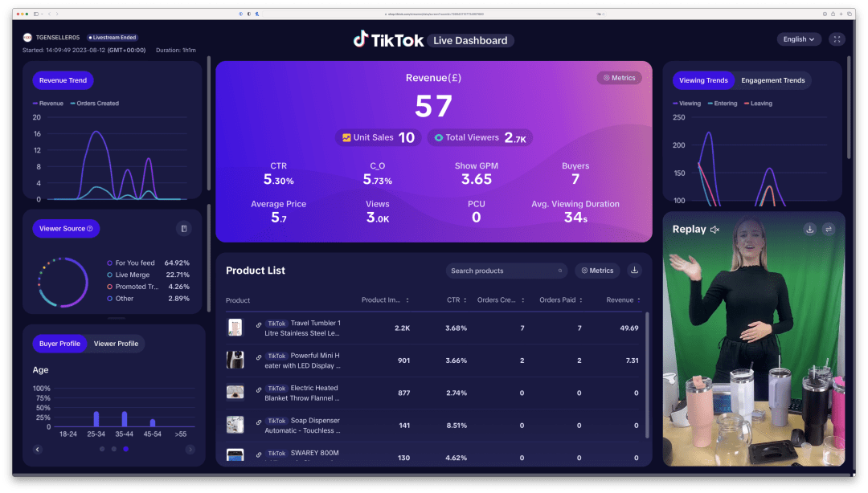Click the Livestream Ended status badge
This screenshot has width=868, height=493.
tap(113, 38)
